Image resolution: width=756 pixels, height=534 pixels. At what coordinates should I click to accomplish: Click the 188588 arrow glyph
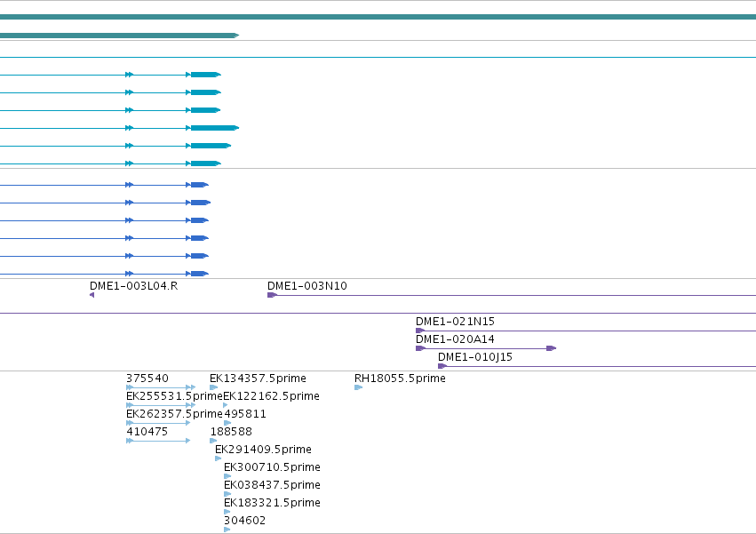(x=213, y=441)
